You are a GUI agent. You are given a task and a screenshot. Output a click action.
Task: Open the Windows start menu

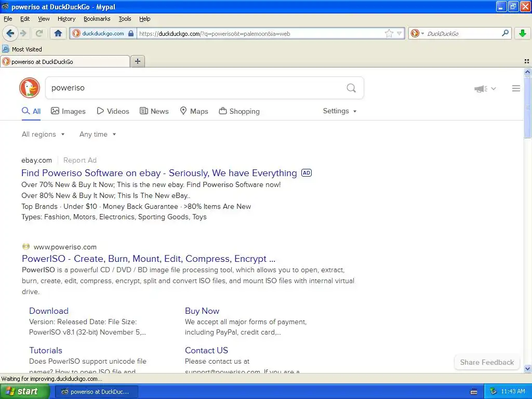tap(24, 392)
